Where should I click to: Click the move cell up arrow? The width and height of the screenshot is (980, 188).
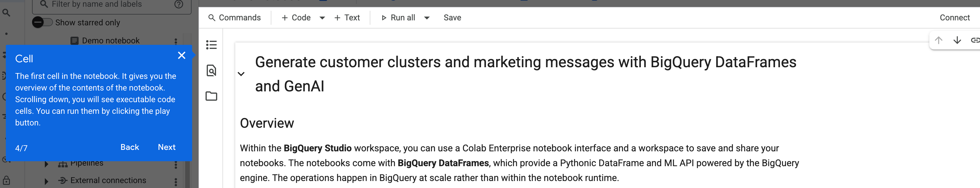click(x=939, y=40)
